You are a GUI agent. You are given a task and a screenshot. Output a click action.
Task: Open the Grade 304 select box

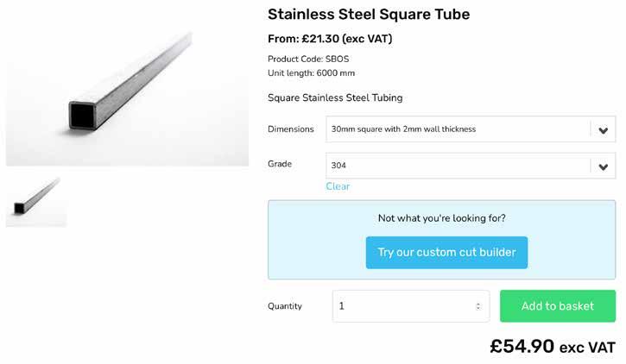[458, 166]
